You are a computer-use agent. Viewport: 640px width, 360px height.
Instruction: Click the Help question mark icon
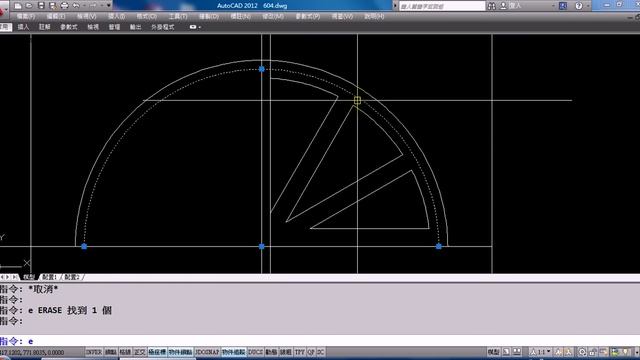pyautogui.click(x=579, y=6)
